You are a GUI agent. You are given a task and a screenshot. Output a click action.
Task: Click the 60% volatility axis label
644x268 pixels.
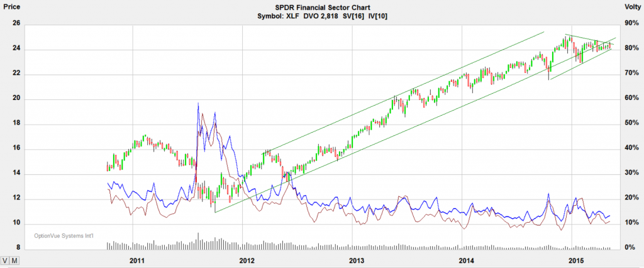coord(631,98)
